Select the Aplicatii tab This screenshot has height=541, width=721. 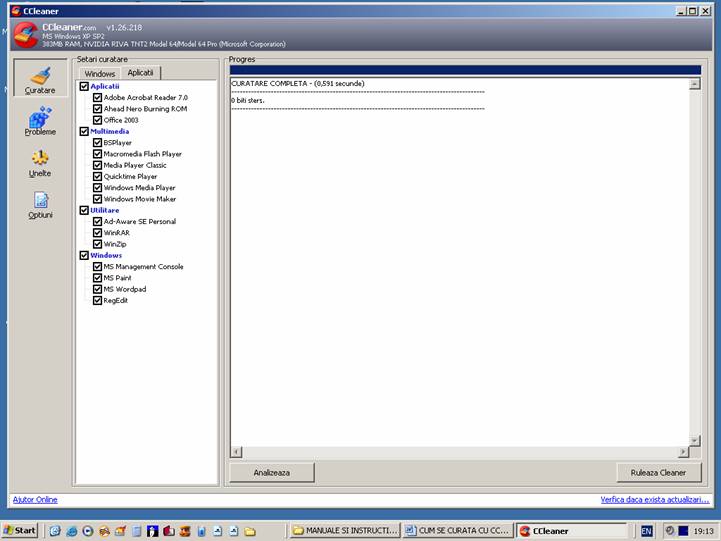141,73
